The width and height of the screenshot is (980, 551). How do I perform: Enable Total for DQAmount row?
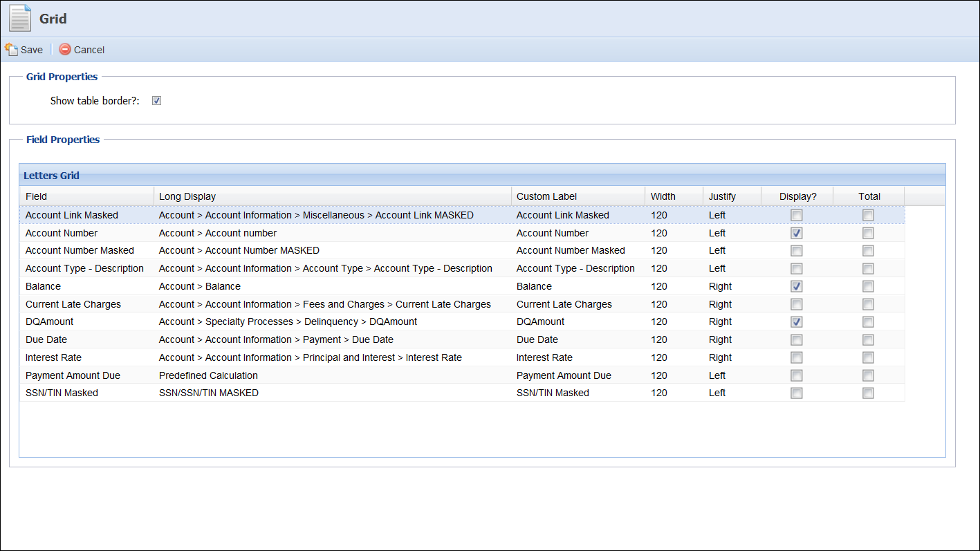(x=868, y=321)
